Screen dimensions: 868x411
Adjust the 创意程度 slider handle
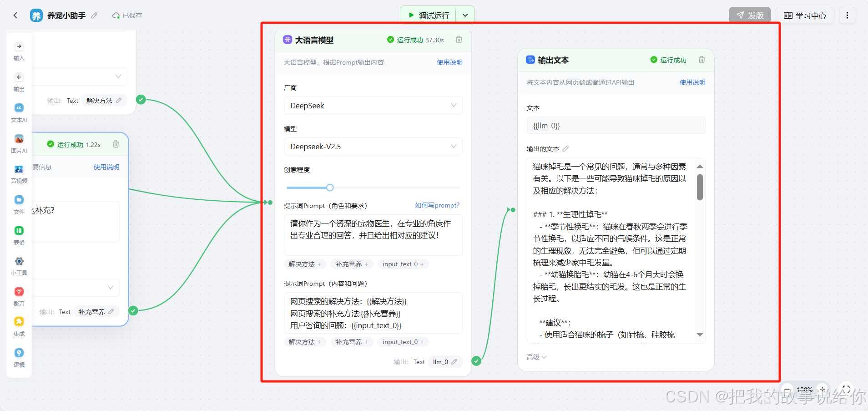tap(330, 188)
